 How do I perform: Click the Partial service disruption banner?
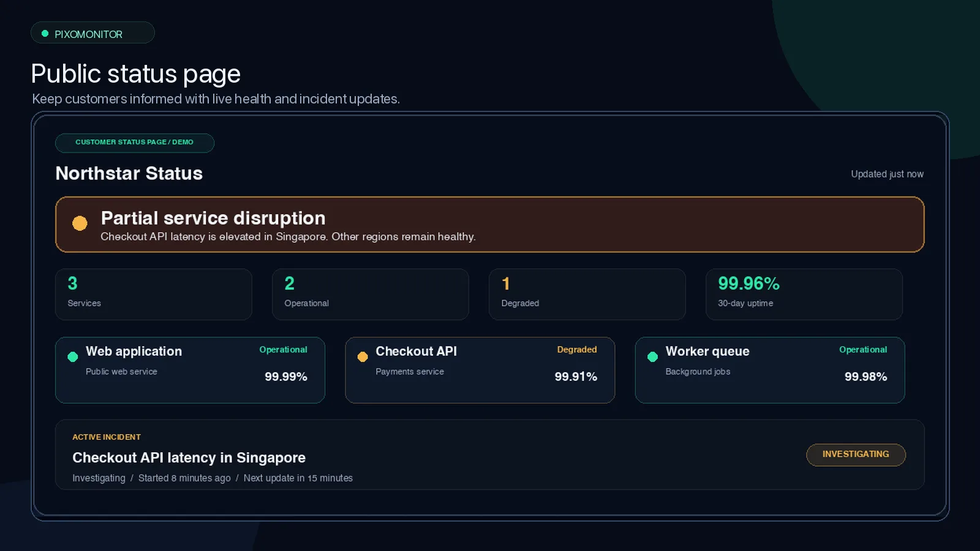(x=490, y=225)
